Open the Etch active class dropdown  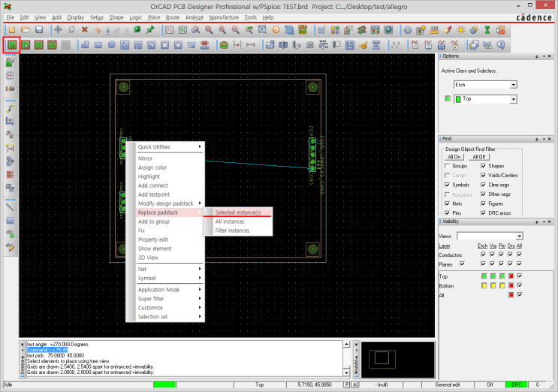pyautogui.click(x=514, y=85)
